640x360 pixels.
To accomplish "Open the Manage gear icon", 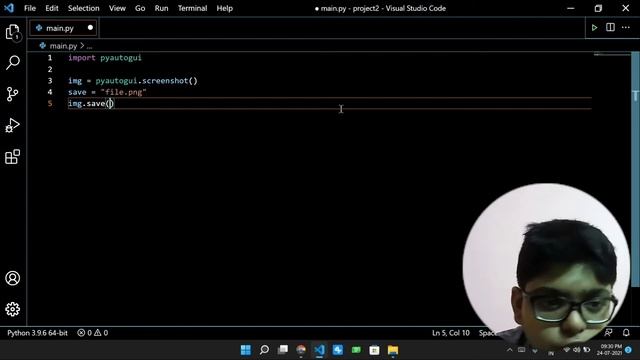I will (x=13, y=309).
